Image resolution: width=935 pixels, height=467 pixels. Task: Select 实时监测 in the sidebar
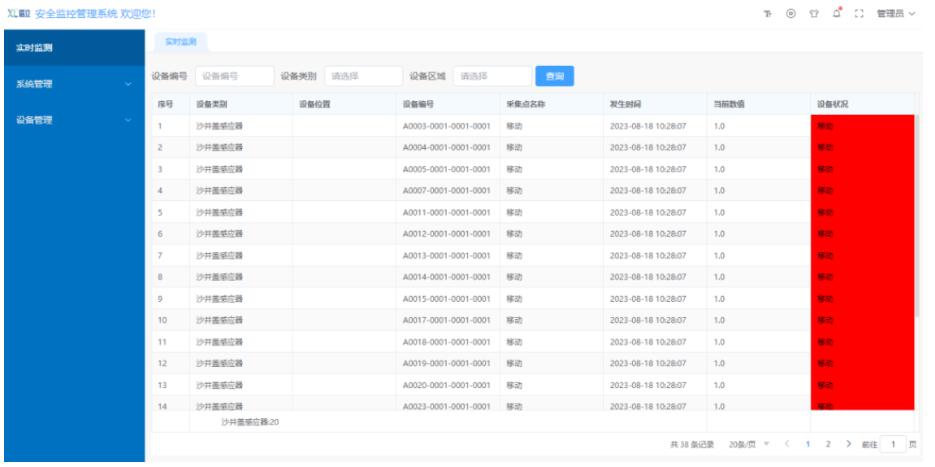[x=72, y=47]
